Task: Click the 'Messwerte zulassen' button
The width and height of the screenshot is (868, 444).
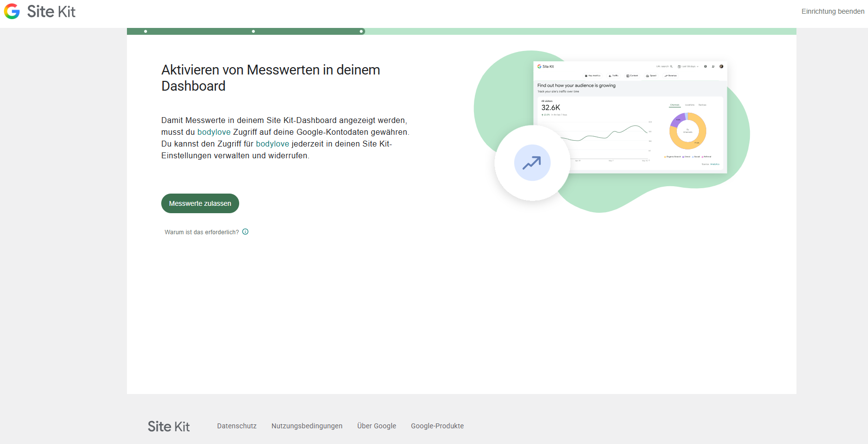Action: 200,203
